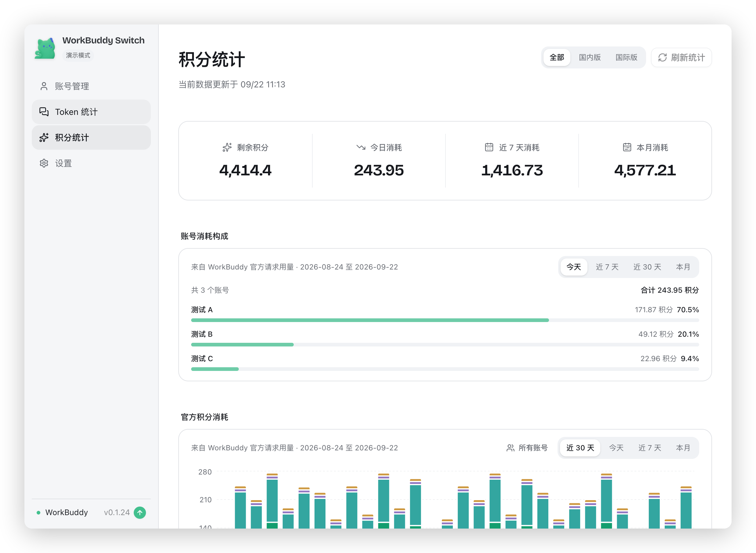Screen dimensions: 756x553
Task: Click the 账号消耗构成 section heading
Action: [204, 236]
